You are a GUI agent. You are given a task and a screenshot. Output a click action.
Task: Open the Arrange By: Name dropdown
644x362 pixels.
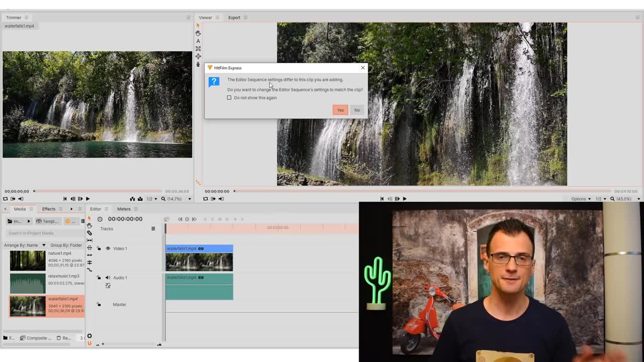click(x=25, y=245)
